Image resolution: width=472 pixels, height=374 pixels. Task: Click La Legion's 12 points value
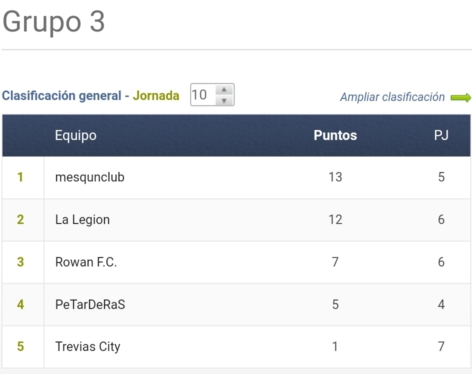pyautogui.click(x=335, y=220)
